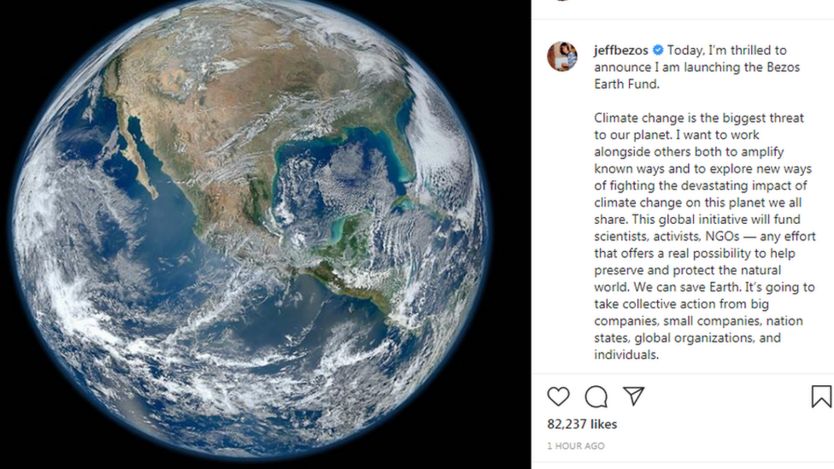This screenshot has height=469, width=834.
Task: Click the partial avatar at the top edge
Action: coord(562,2)
